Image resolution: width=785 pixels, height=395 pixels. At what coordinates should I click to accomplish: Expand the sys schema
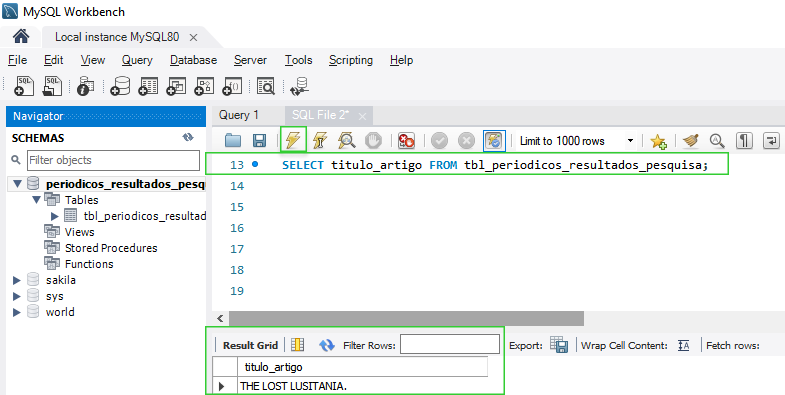[17, 296]
